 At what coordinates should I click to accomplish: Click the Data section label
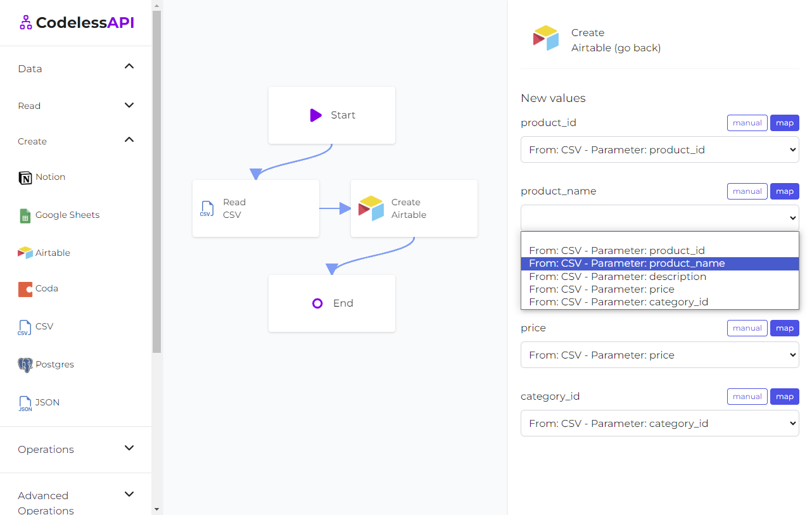pos(30,69)
